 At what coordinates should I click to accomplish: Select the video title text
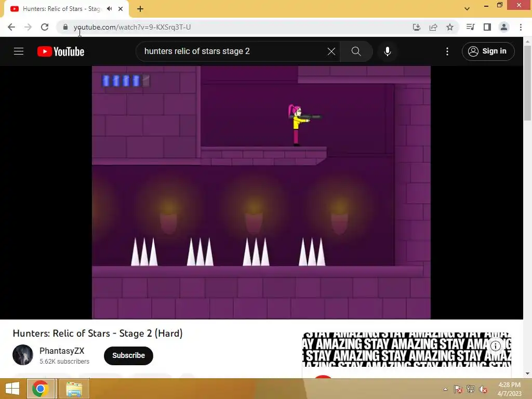click(x=98, y=334)
